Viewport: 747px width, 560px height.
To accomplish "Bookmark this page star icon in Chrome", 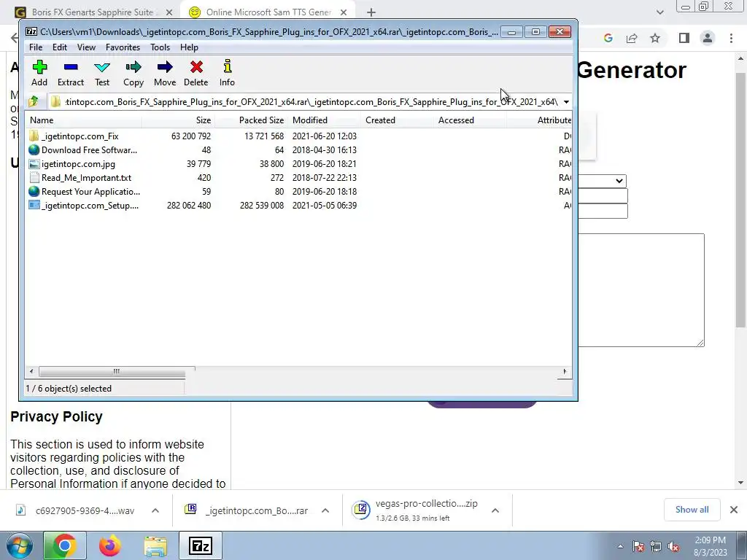I will tap(655, 38).
